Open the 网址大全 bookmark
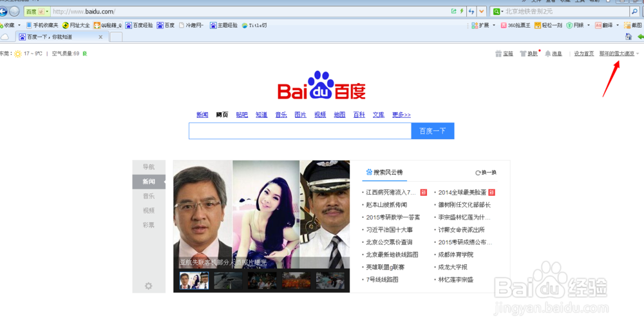Viewport: 644px width, 330px height. [x=76, y=26]
